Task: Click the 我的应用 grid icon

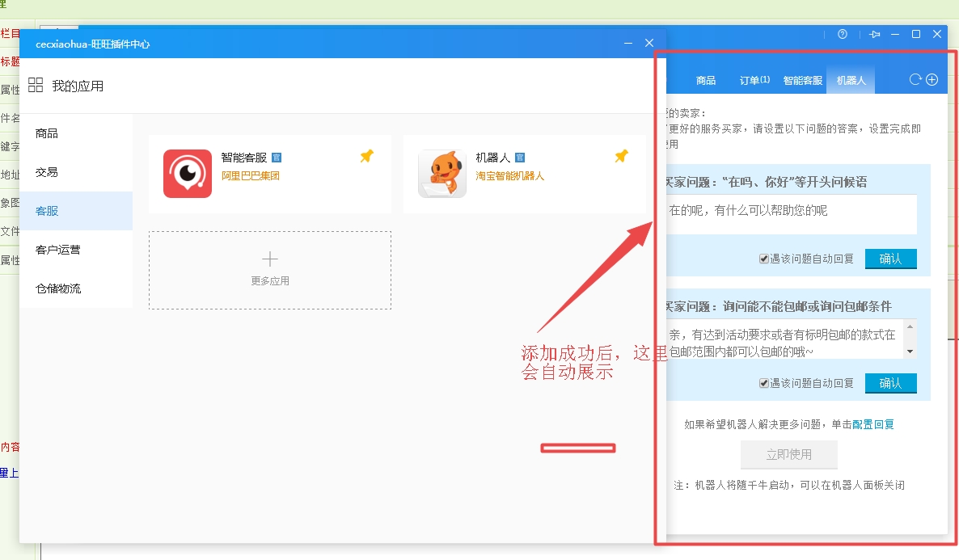Action: pos(36,86)
